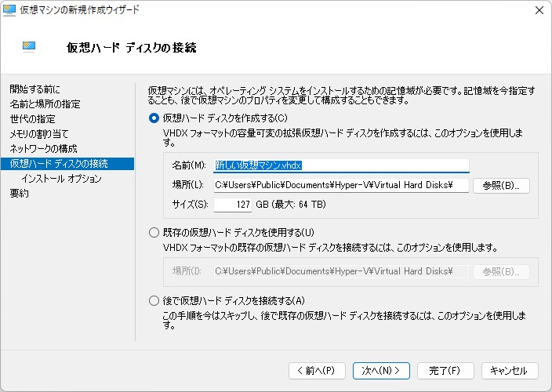Cancel the wizard with キャンセル

(510, 371)
